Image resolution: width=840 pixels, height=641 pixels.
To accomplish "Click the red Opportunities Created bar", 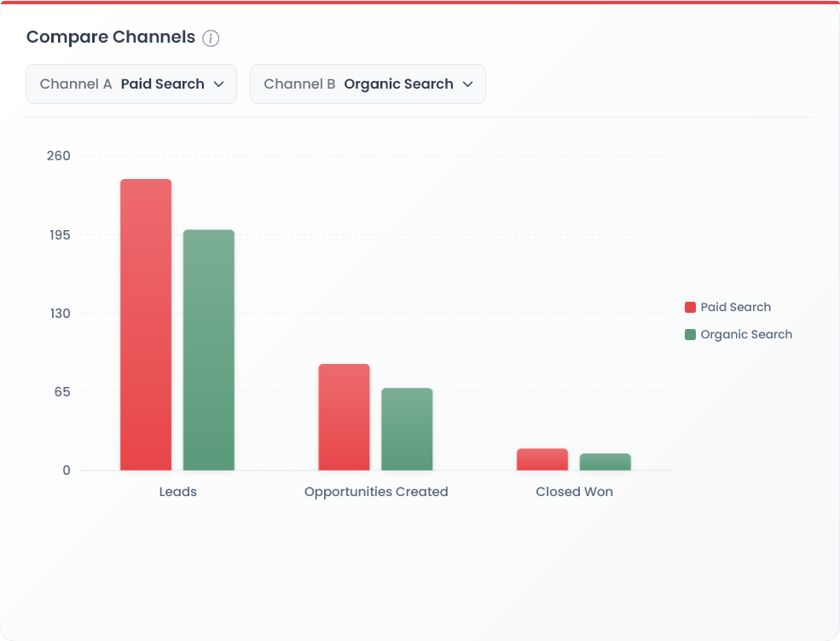I will [x=345, y=418].
